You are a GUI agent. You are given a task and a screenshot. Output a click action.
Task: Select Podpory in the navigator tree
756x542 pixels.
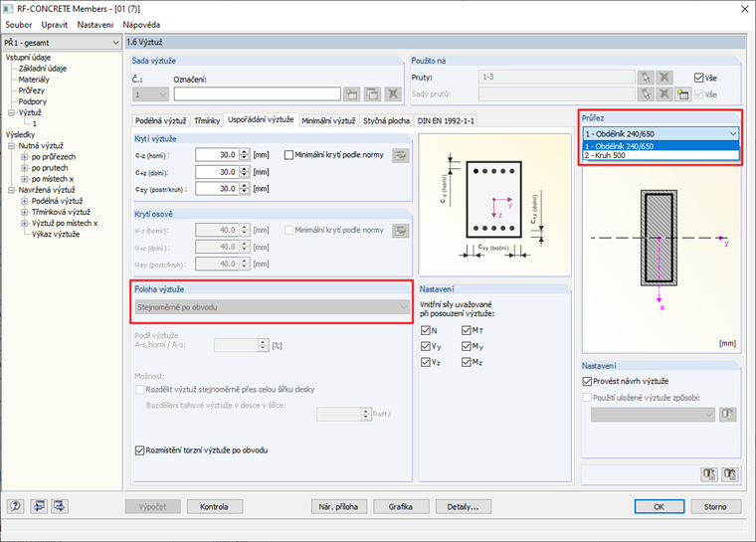[x=32, y=101]
